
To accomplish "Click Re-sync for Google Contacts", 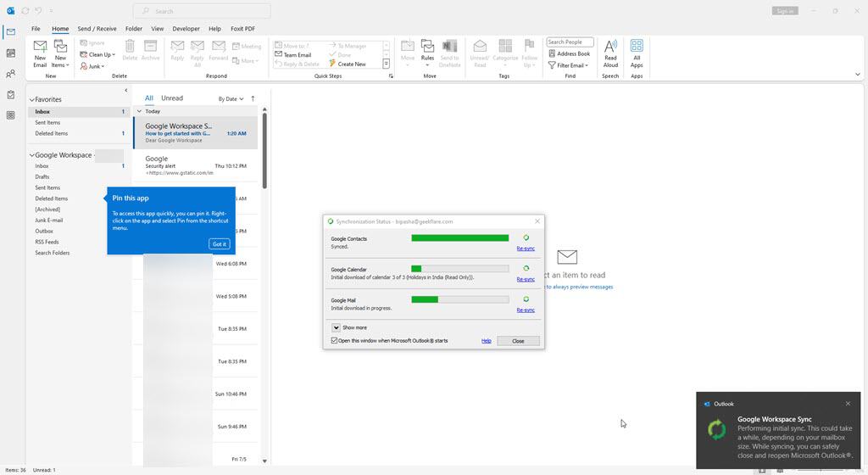I will point(526,249).
